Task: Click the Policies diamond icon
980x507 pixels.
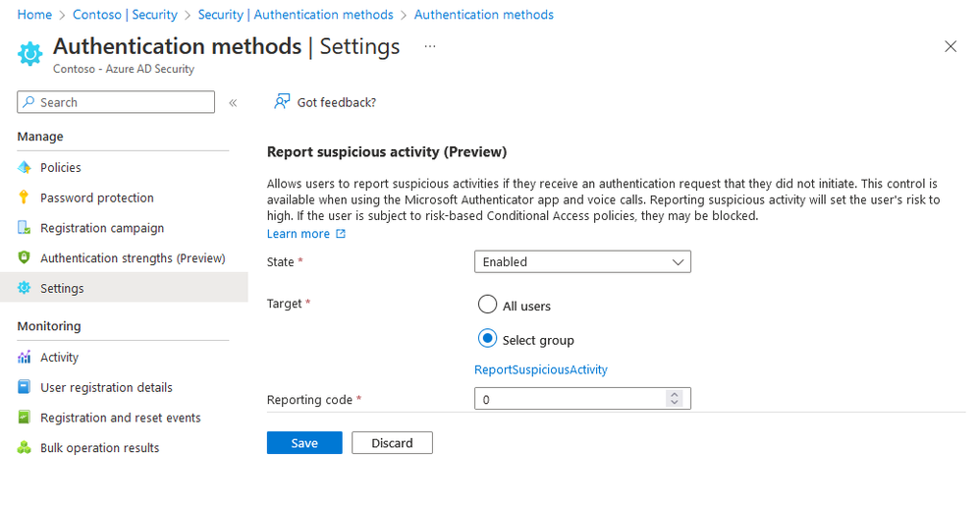Action: point(25,168)
